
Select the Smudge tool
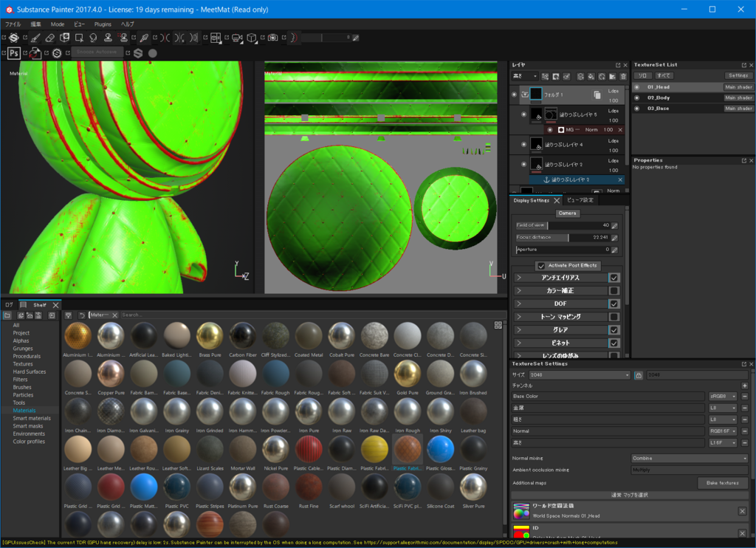(x=94, y=38)
